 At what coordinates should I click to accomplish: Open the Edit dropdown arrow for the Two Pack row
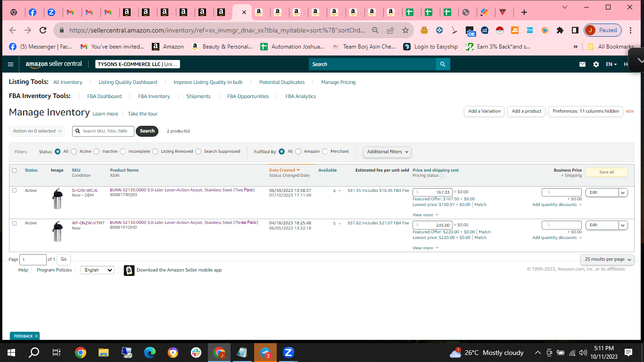[623, 192]
